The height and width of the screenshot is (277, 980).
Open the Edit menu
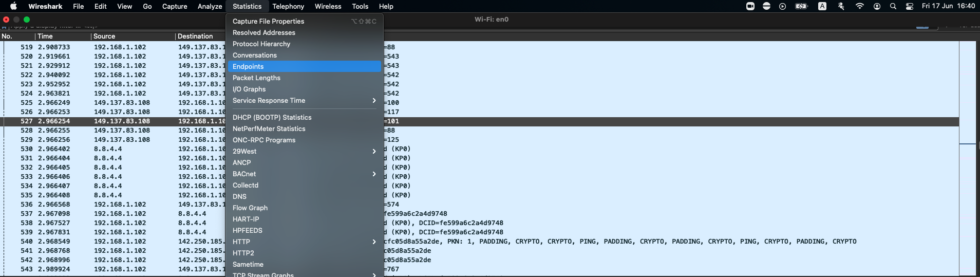[x=101, y=6]
